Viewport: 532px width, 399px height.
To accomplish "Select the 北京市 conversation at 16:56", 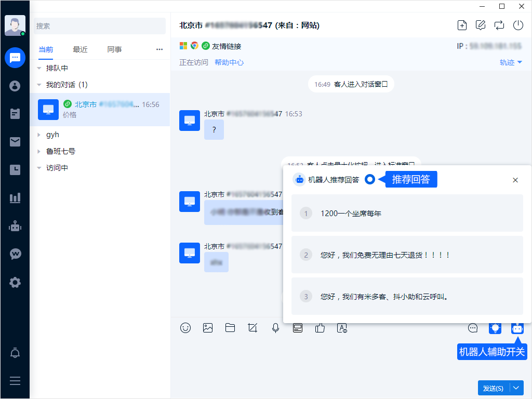I will click(100, 110).
